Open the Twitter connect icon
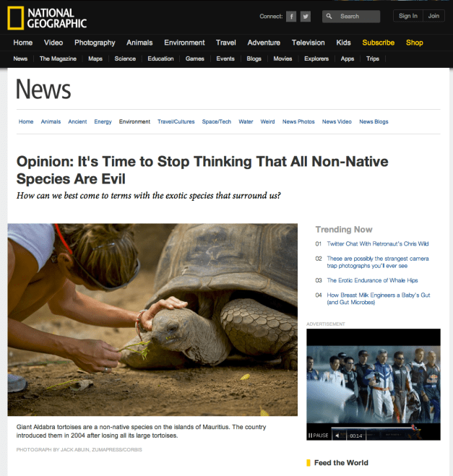Image resolution: width=453 pixels, height=476 pixels. click(306, 17)
